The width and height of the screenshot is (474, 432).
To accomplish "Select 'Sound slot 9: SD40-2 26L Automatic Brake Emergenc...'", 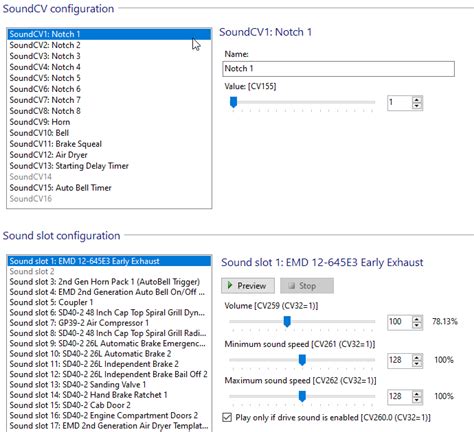I will (x=109, y=344).
